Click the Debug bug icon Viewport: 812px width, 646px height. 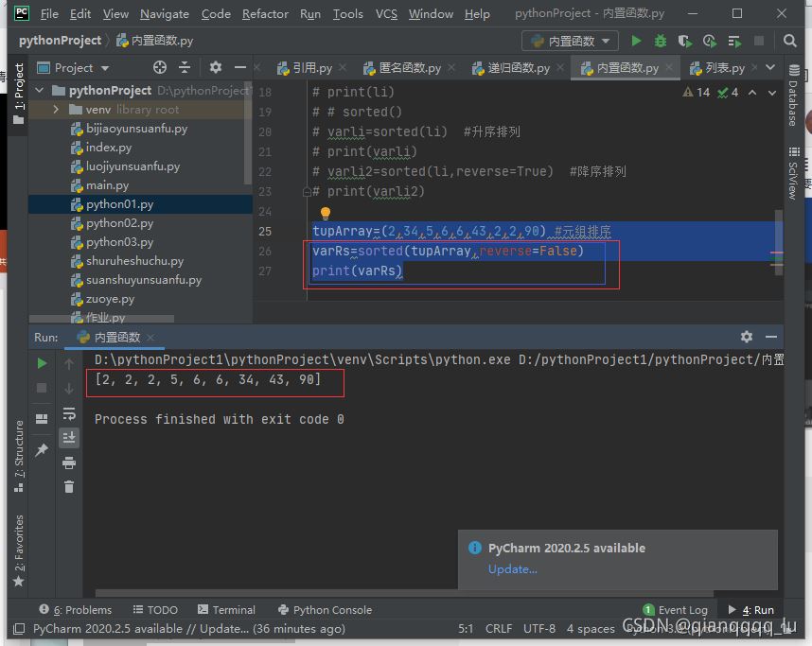click(x=661, y=41)
